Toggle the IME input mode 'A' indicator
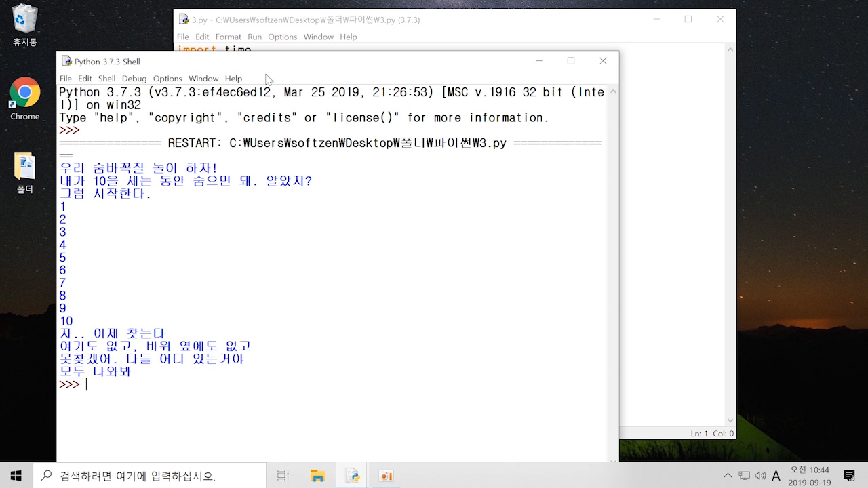This screenshot has height=488, width=868. (x=776, y=476)
